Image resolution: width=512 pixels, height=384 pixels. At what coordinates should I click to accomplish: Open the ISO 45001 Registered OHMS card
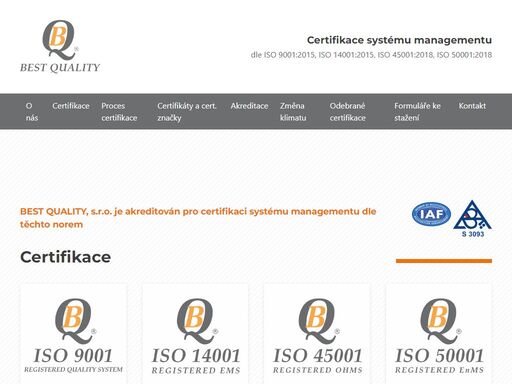(317, 334)
